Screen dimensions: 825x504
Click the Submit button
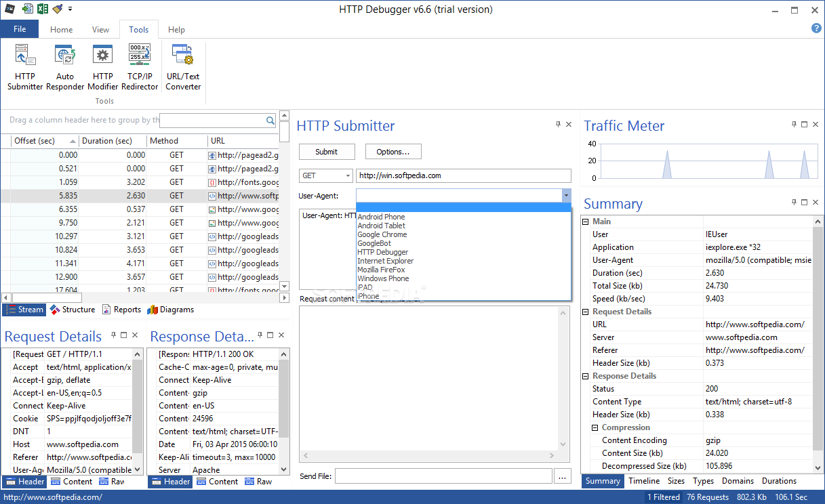tap(326, 152)
